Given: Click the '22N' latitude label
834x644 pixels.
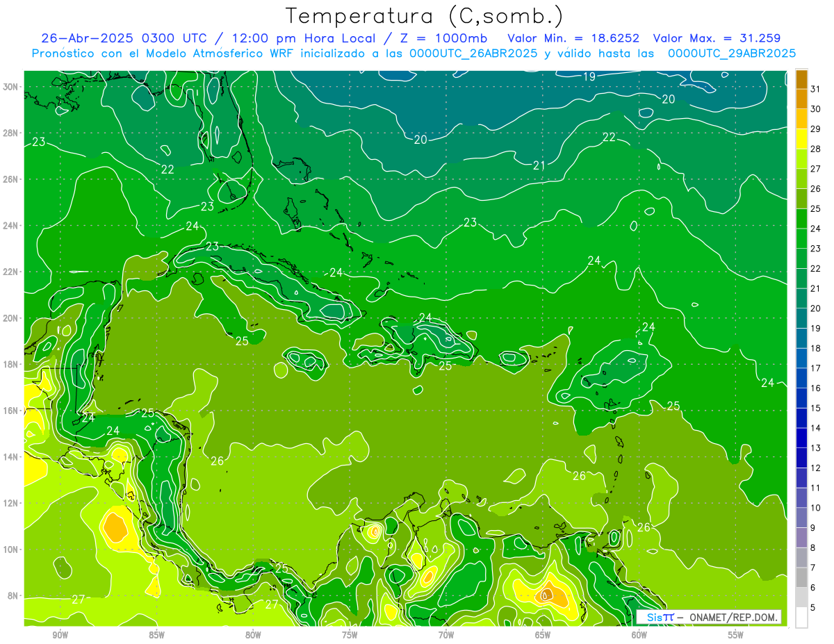Looking at the screenshot, I should point(11,272).
